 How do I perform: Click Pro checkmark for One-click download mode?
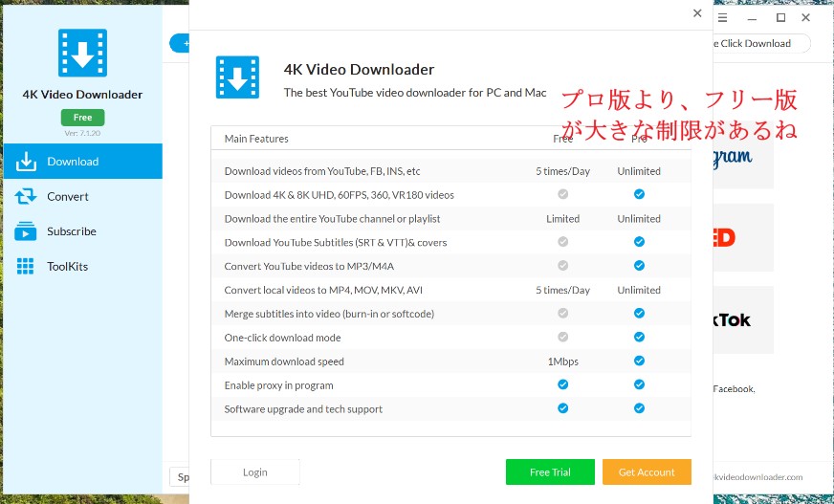pos(639,337)
